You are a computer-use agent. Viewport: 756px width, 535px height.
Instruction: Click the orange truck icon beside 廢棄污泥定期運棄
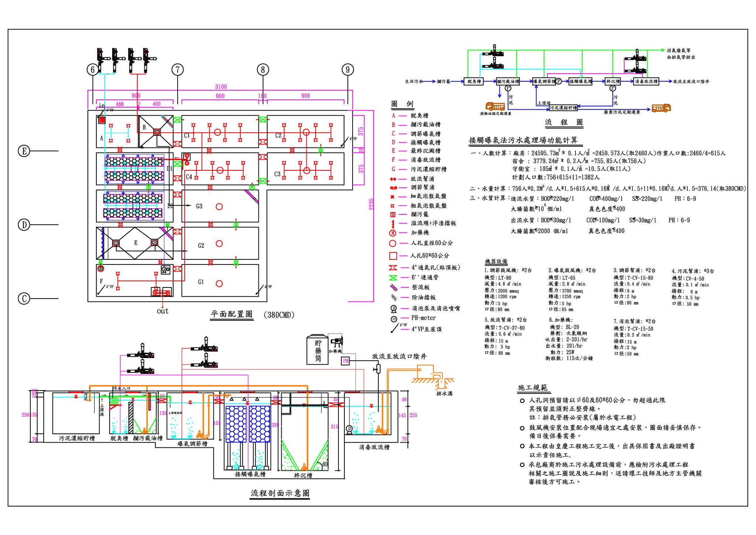coord(661,108)
